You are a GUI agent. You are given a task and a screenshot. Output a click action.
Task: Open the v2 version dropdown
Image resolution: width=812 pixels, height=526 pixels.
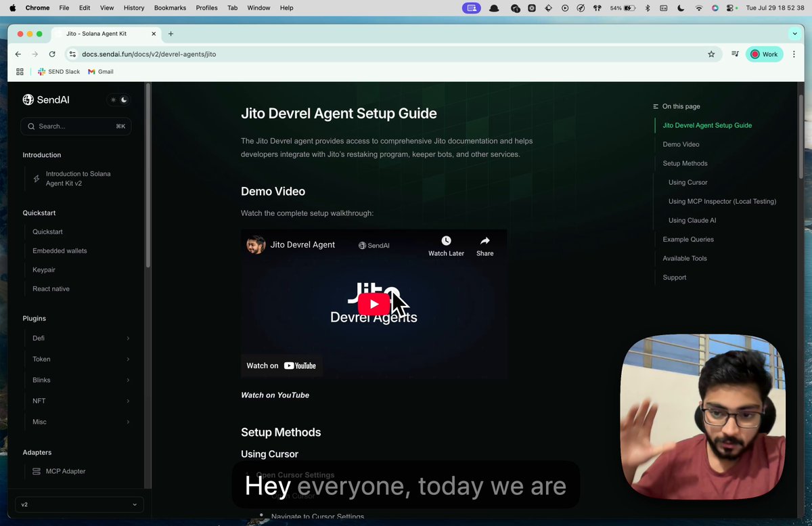pyautogui.click(x=79, y=504)
